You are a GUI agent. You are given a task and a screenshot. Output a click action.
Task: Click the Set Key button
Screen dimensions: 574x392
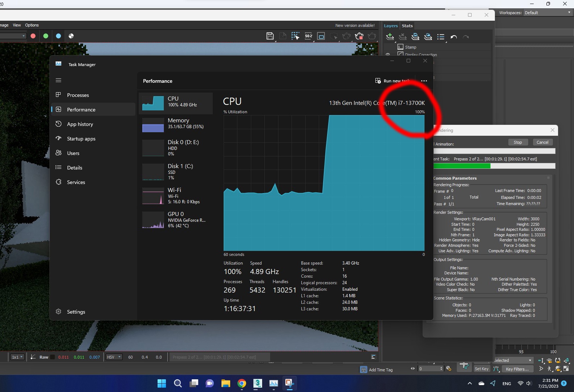click(482, 369)
